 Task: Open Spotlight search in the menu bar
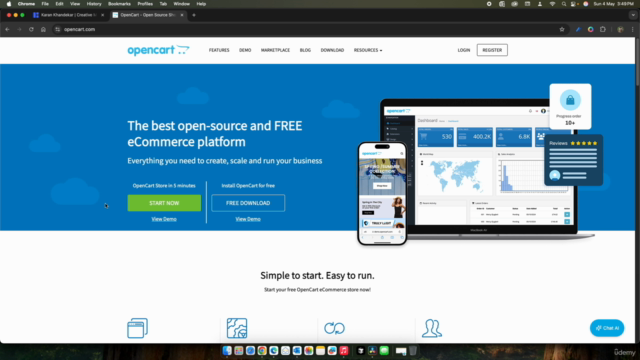(x=564, y=4)
